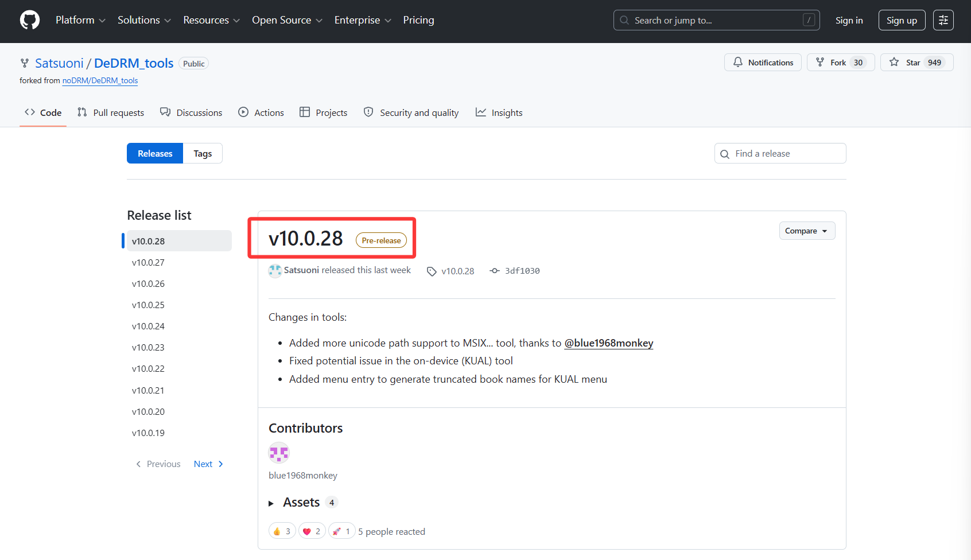Open the Insights tab
971x560 pixels.
point(499,112)
